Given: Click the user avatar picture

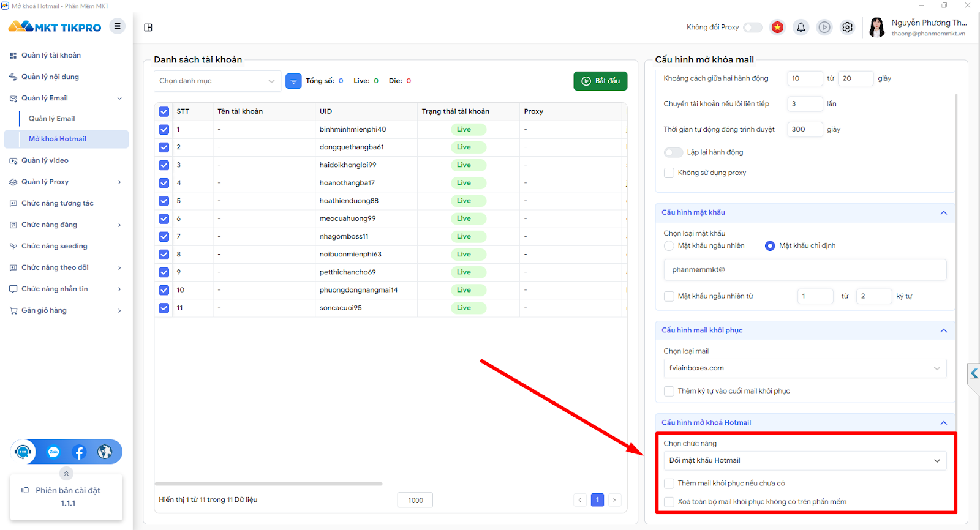Looking at the screenshot, I should 877,28.
